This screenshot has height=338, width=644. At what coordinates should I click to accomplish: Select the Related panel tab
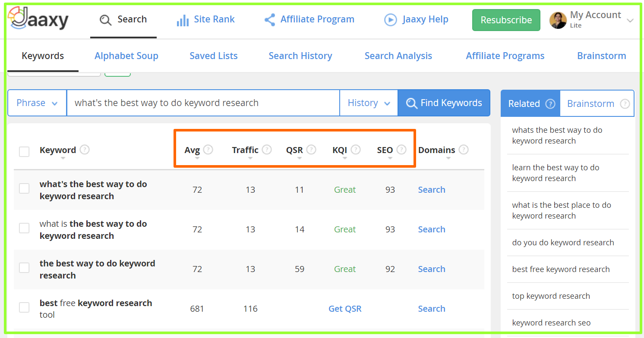point(530,103)
